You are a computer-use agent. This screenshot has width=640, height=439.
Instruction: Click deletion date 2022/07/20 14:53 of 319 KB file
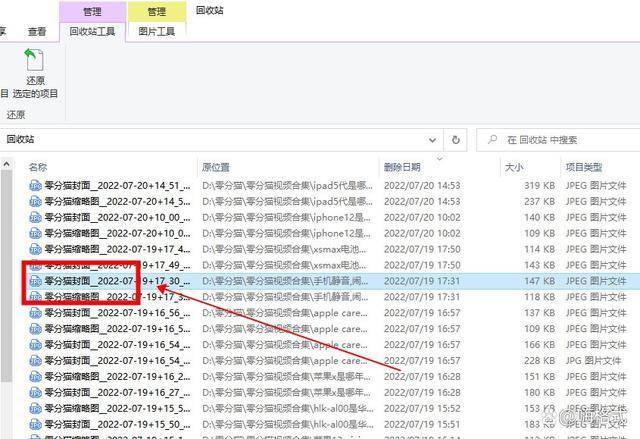pos(422,186)
